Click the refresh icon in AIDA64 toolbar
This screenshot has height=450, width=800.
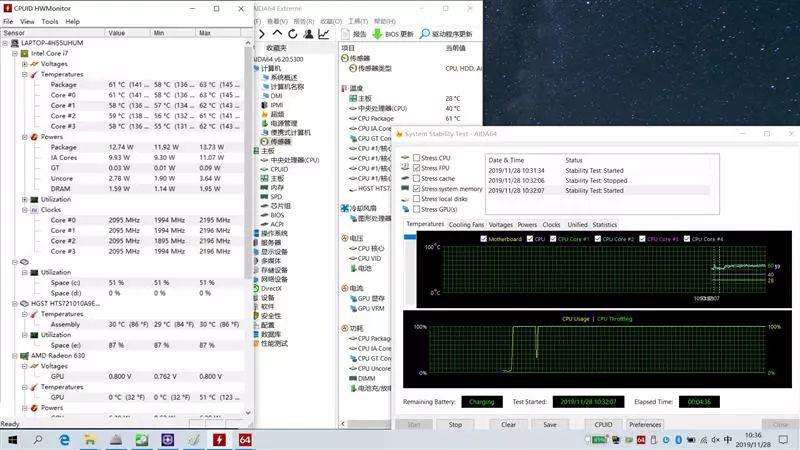292,34
